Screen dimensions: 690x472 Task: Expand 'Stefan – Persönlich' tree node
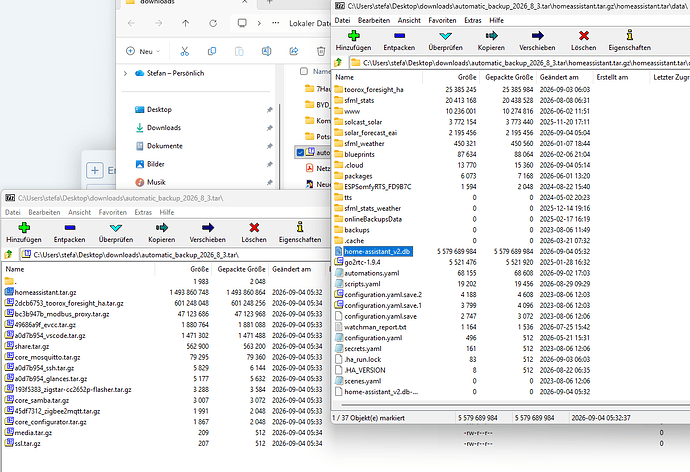(125, 73)
